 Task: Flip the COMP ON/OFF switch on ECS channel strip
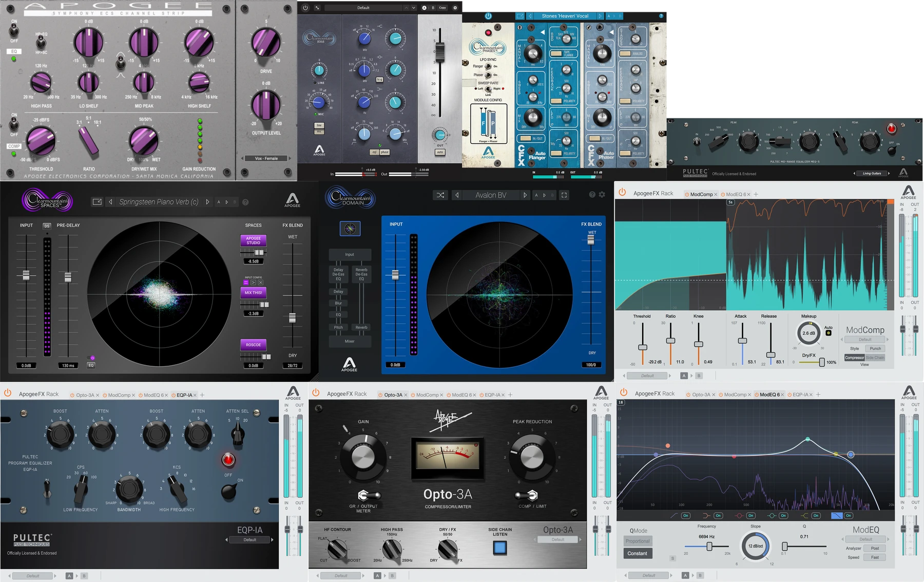[x=14, y=125]
